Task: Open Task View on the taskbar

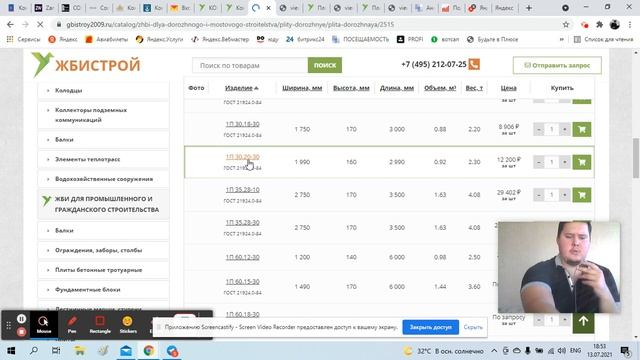Action: [x=56, y=351]
